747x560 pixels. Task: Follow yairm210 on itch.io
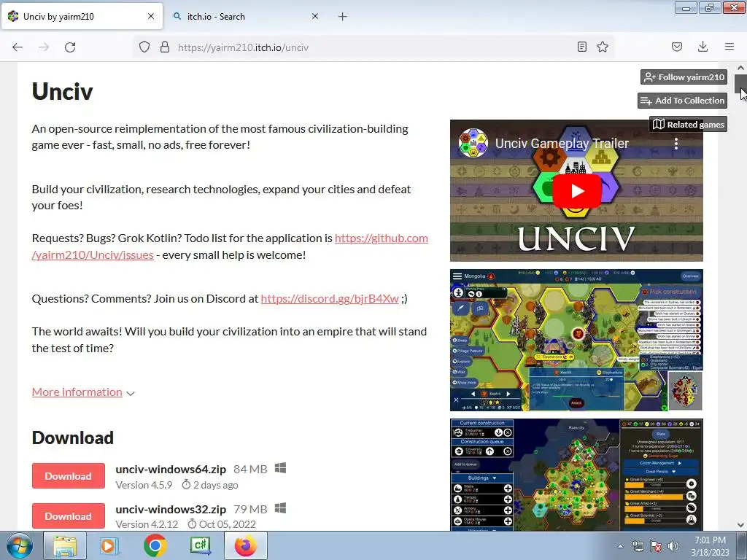(x=684, y=77)
